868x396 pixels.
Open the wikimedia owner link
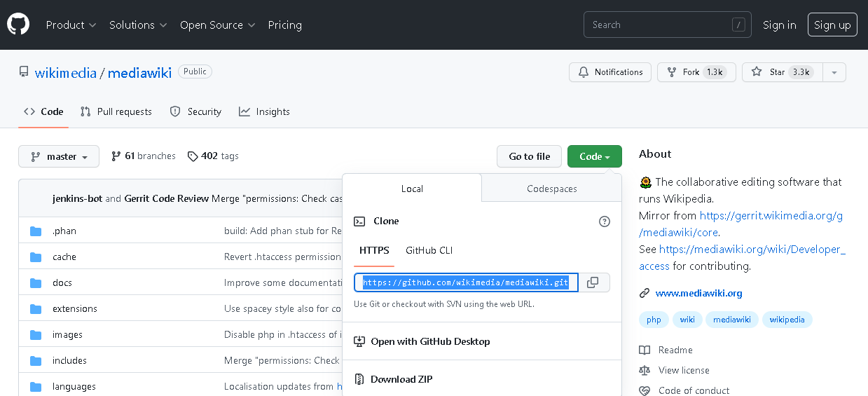66,73
